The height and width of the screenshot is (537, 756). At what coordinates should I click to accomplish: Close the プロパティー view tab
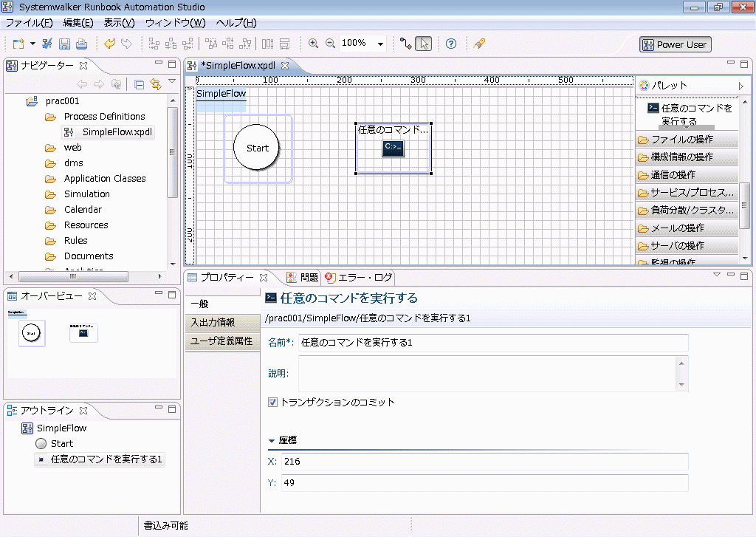click(264, 278)
